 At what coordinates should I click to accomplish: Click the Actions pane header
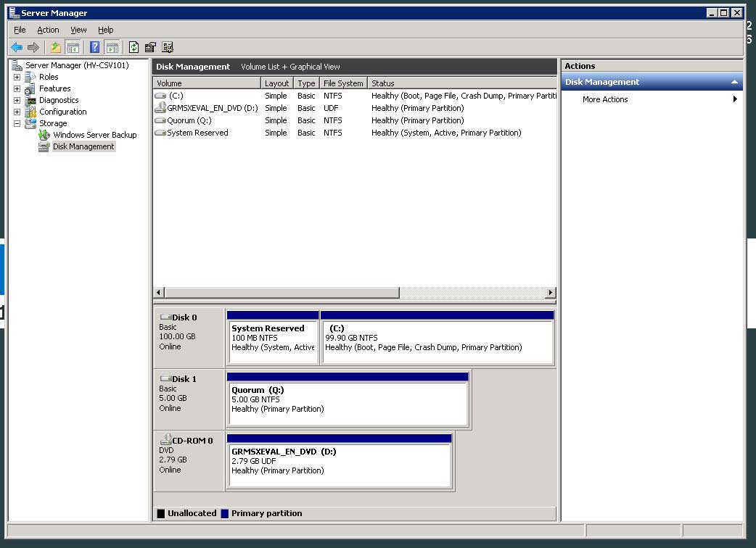[652, 66]
